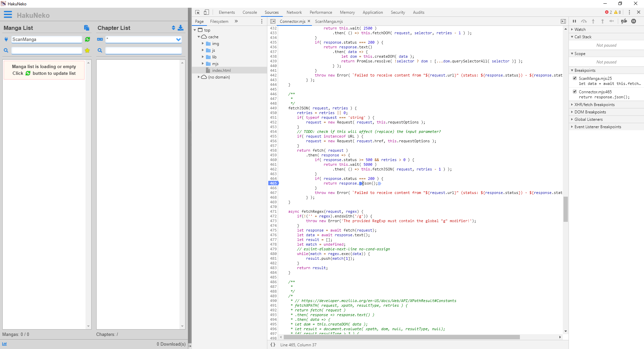Pause script execution
The height and width of the screenshot is (349, 644).
click(574, 21)
